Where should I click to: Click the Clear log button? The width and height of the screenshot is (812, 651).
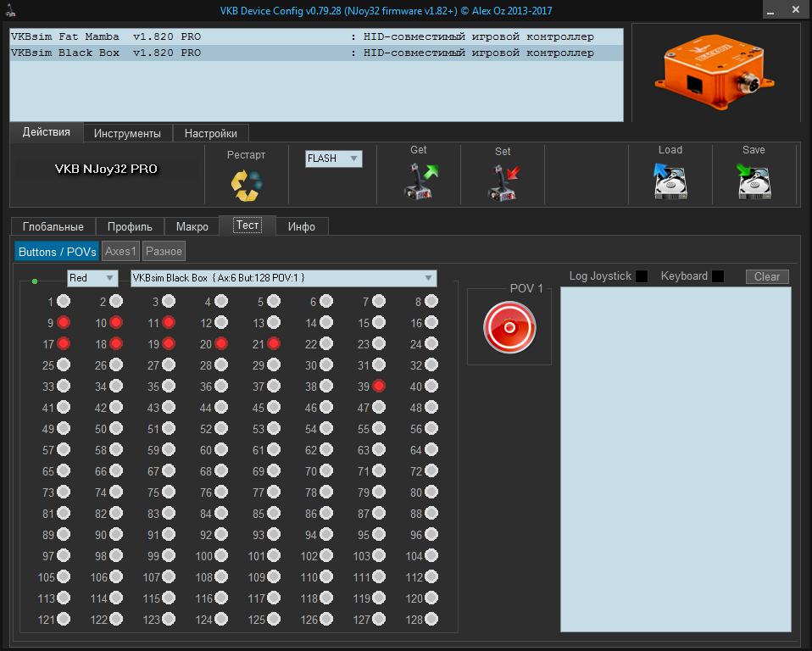pyautogui.click(x=767, y=276)
